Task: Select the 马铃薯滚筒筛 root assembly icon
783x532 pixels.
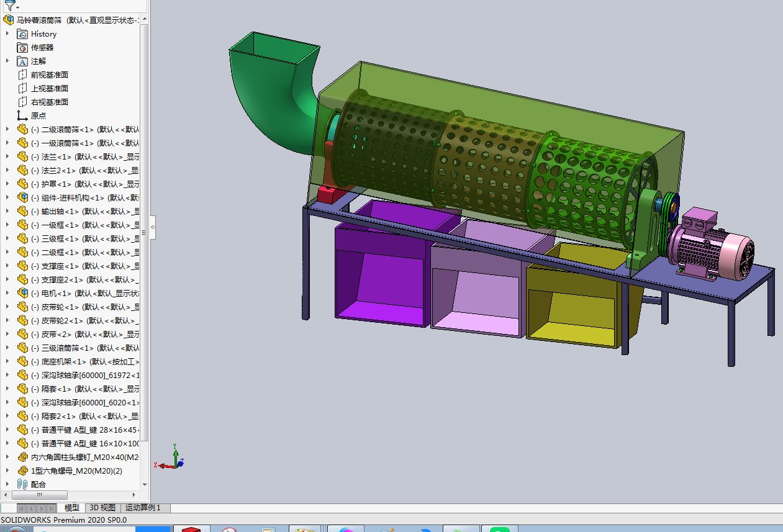Action: (x=9, y=20)
